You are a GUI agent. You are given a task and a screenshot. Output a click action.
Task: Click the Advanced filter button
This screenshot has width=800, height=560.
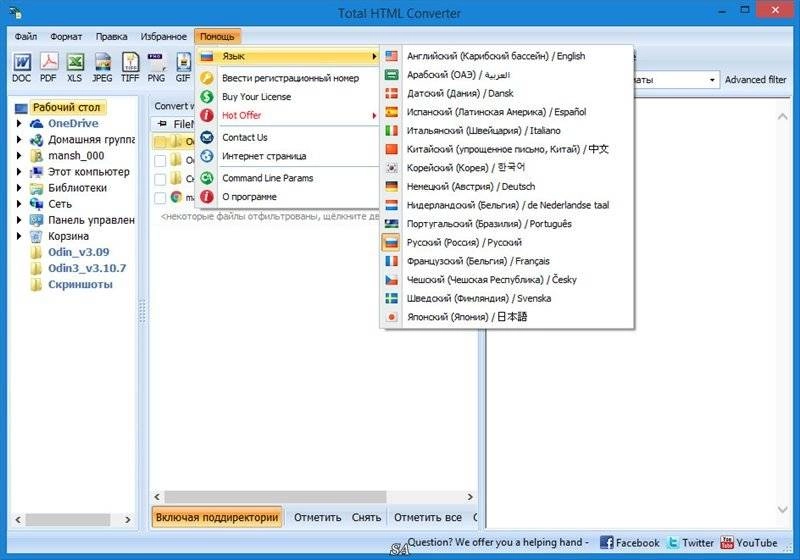tap(755, 80)
